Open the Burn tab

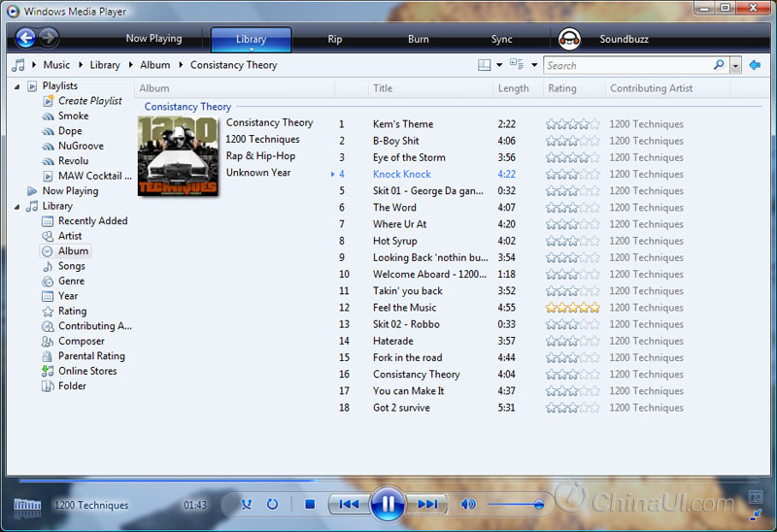[419, 39]
